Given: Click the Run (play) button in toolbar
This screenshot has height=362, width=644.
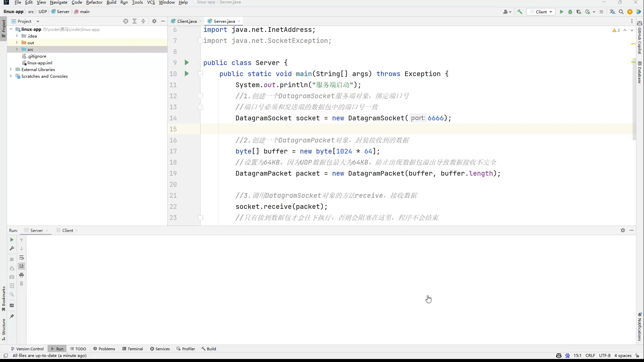Looking at the screenshot, I should coord(561,12).
